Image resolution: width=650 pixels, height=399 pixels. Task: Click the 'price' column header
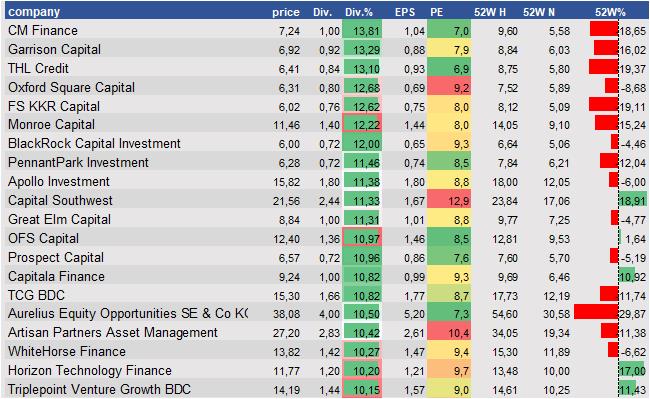286,12
